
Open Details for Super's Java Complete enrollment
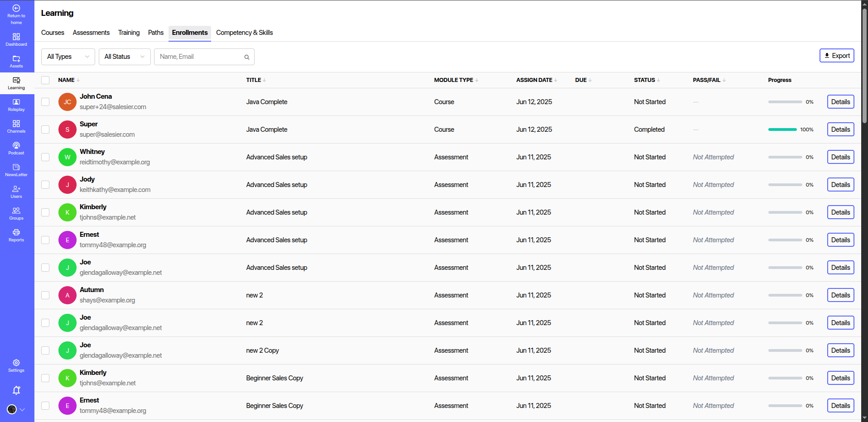(840, 129)
